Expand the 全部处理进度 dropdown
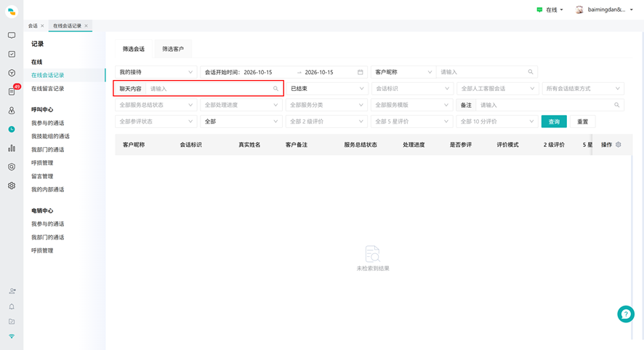The height and width of the screenshot is (350, 644). tap(241, 105)
